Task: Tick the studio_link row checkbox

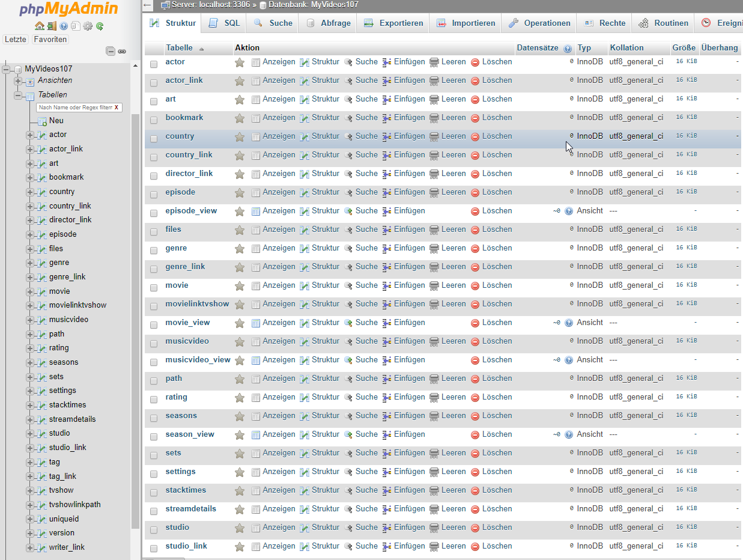Action: 154,548
